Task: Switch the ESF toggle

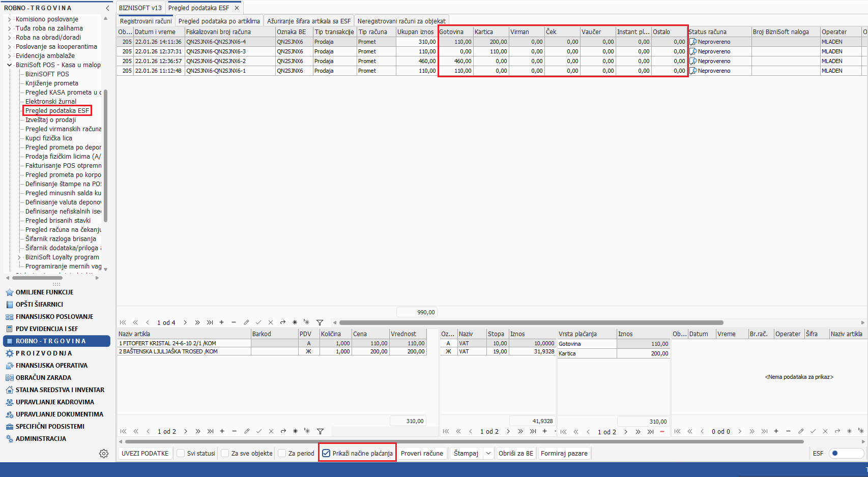Action: [x=846, y=453]
